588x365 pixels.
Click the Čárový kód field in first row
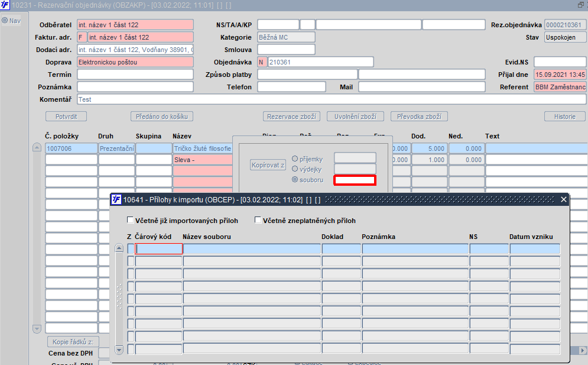(x=158, y=248)
